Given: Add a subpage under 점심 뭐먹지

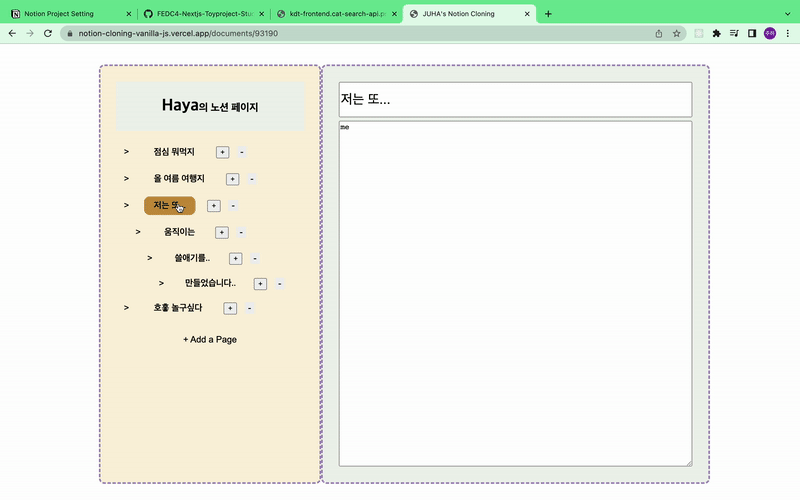Looking at the screenshot, I should [222, 152].
